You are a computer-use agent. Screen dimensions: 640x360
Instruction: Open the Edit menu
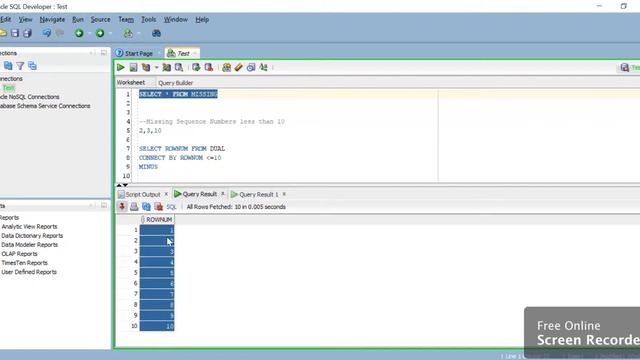point(5,19)
